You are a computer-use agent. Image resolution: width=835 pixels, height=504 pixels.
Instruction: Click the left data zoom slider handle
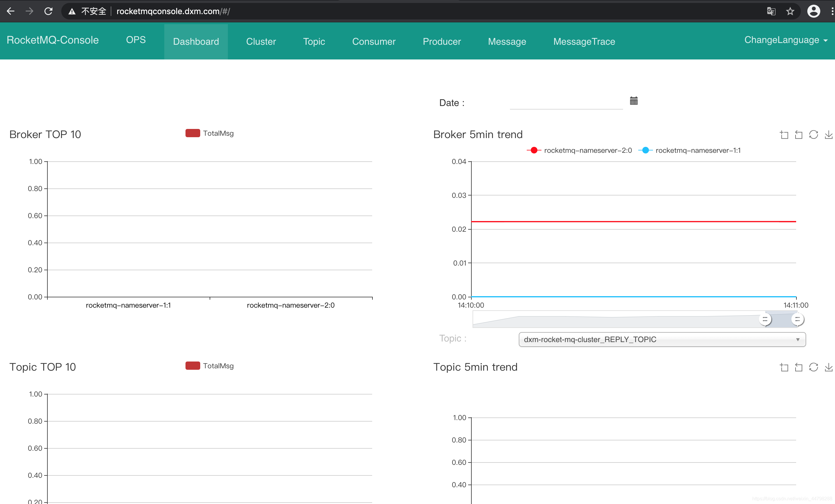click(x=765, y=319)
